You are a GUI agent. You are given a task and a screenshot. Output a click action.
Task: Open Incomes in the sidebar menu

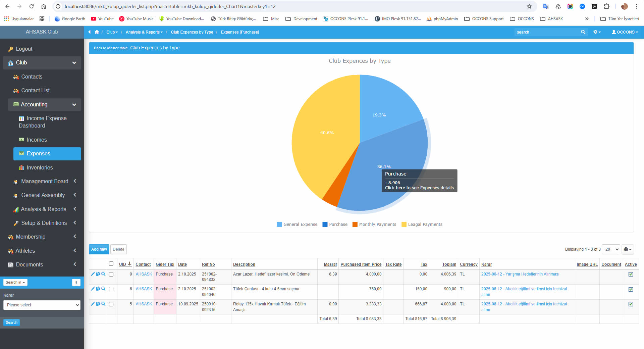point(37,140)
